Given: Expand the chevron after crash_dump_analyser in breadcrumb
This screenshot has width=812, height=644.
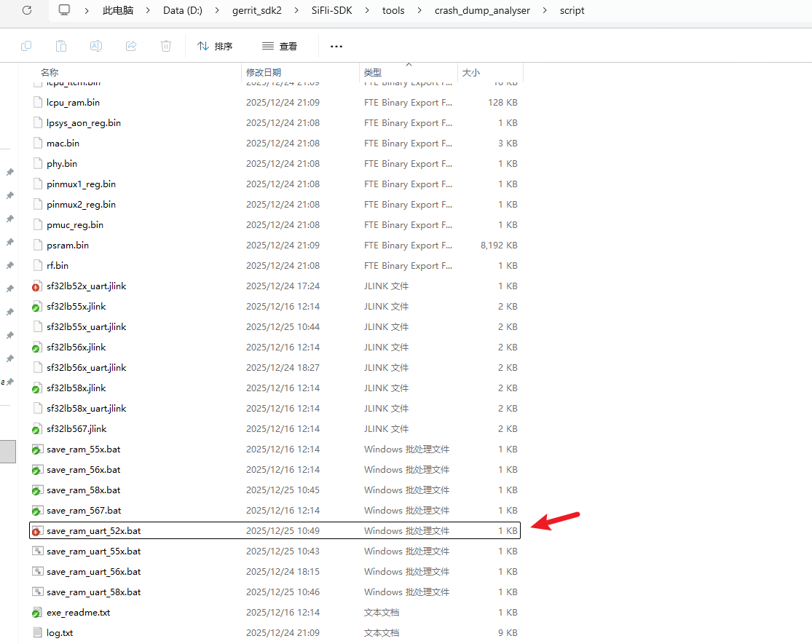Looking at the screenshot, I should click(x=548, y=11).
